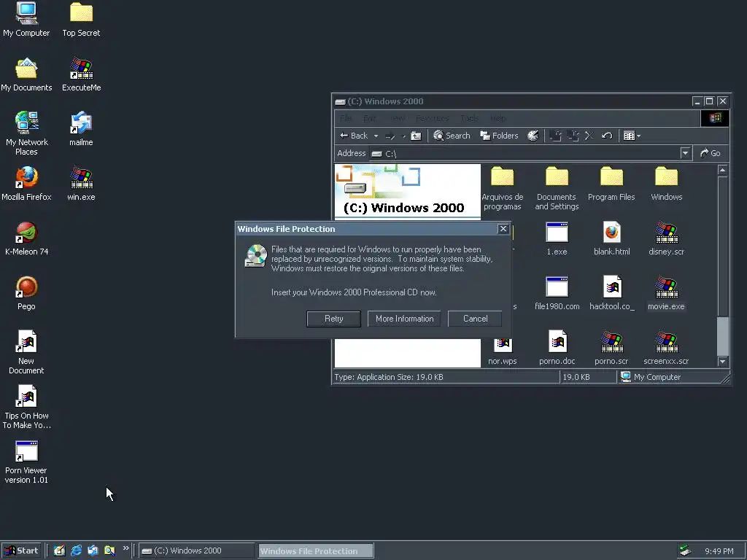Select the Windows folder in Explorer

(x=666, y=183)
